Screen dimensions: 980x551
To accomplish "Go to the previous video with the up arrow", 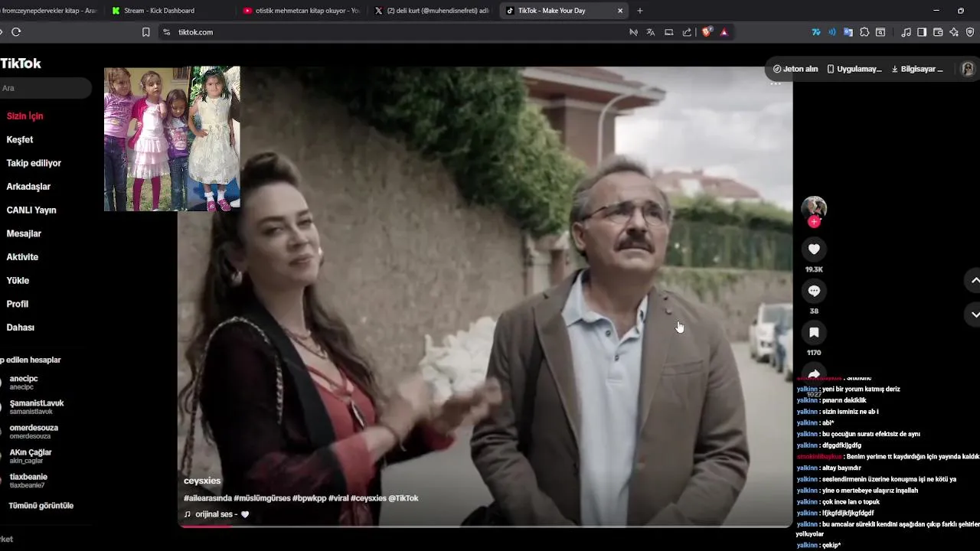I will tap(974, 281).
